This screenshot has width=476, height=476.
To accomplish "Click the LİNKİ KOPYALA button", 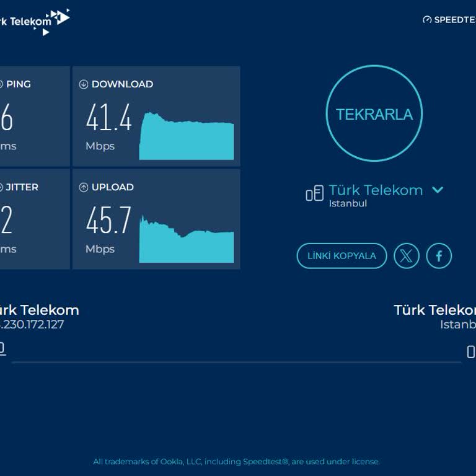I will tap(342, 256).
